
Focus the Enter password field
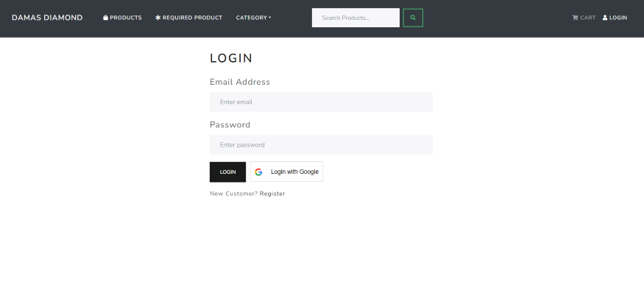321,144
